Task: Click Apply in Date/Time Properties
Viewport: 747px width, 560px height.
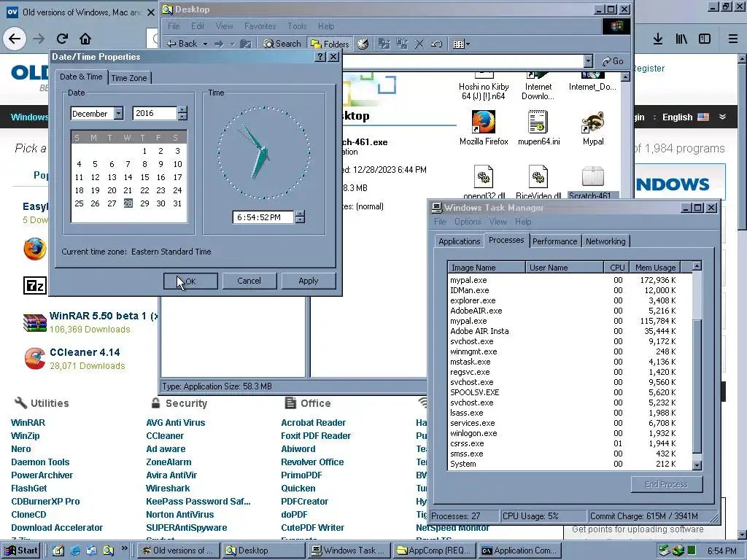Action: (309, 281)
